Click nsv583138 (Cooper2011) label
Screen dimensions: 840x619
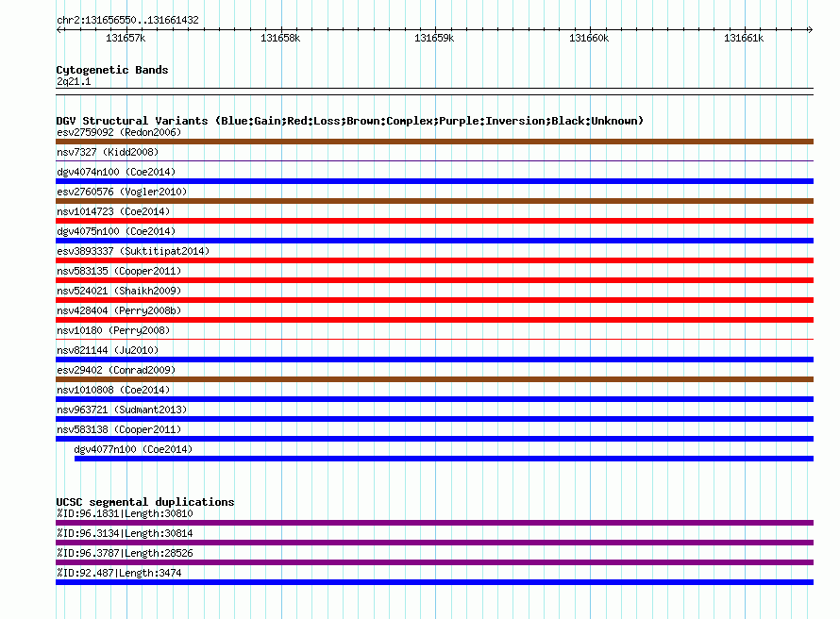point(119,429)
